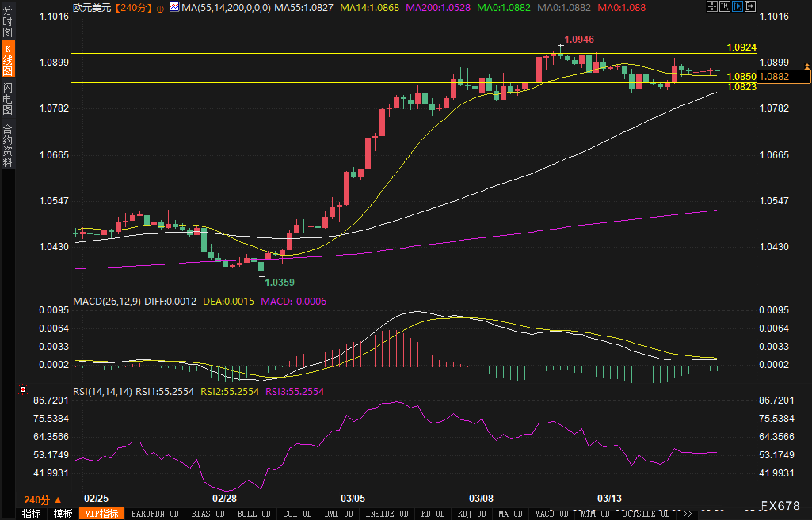Click the crosshair cursor icon in top toolbar
The width and height of the screenshot is (812, 520).
coord(712,7)
